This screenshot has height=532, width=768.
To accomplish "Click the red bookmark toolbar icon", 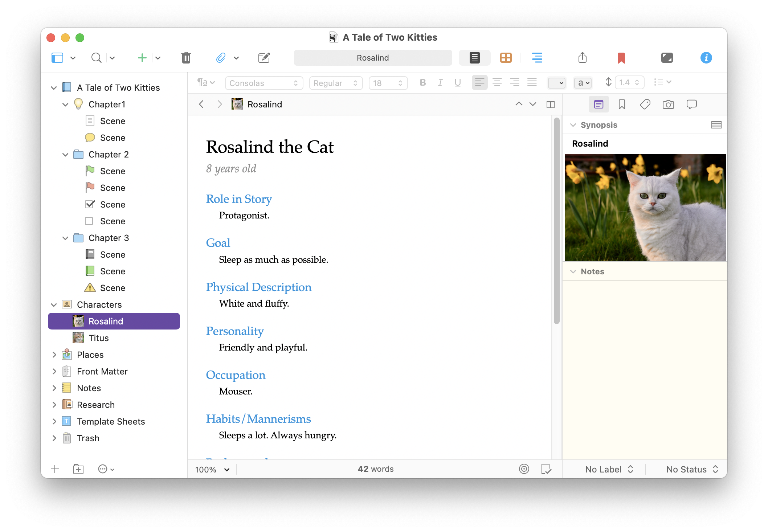I will [x=621, y=58].
